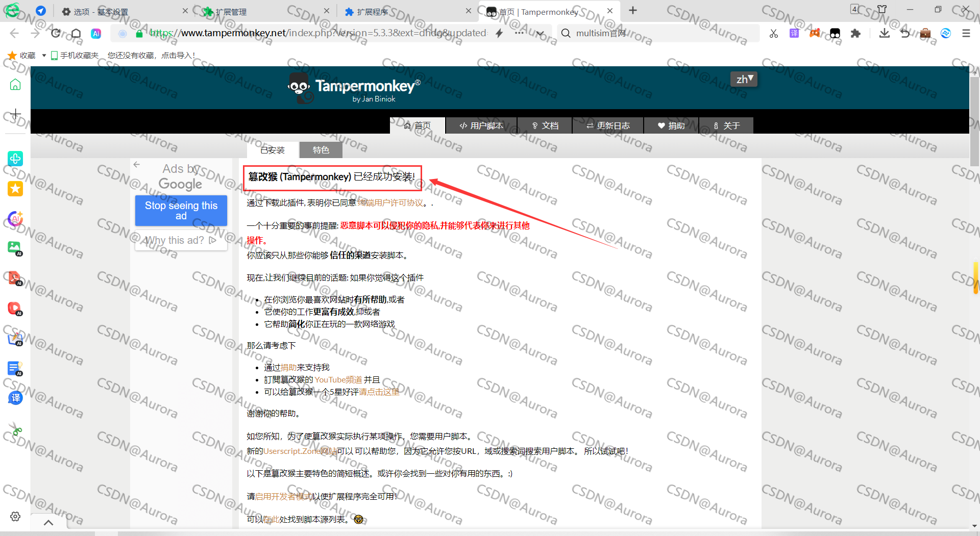Click the undo closed-tab arrow icon
This screenshot has width=980, height=536.
905,33
